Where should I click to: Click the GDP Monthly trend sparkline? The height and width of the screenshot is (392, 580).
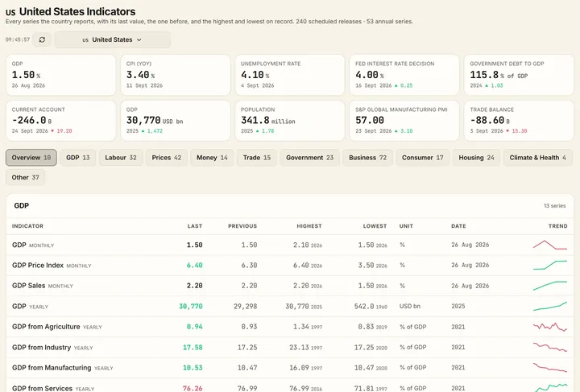pyautogui.click(x=550, y=245)
